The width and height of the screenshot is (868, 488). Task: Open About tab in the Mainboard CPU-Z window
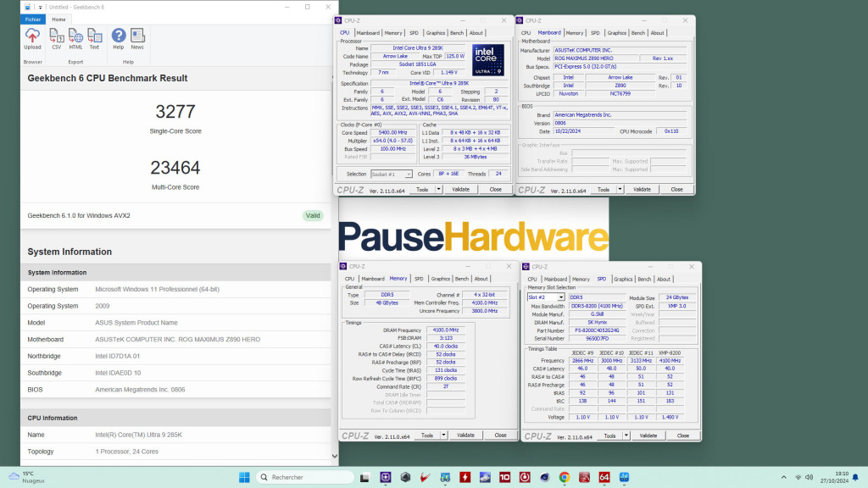[657, 33]
